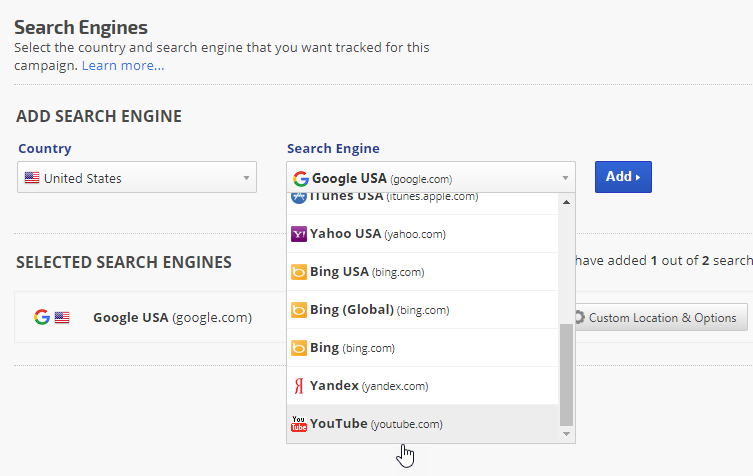Click the ADD SEARCH ENGINE heading
Screen dimensions: 753x476
pyautogui.click(x=99, y=116)
